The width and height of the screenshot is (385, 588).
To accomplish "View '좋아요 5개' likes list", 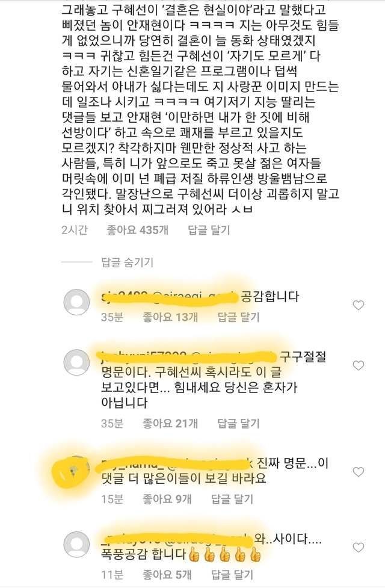I will point(167,575).
